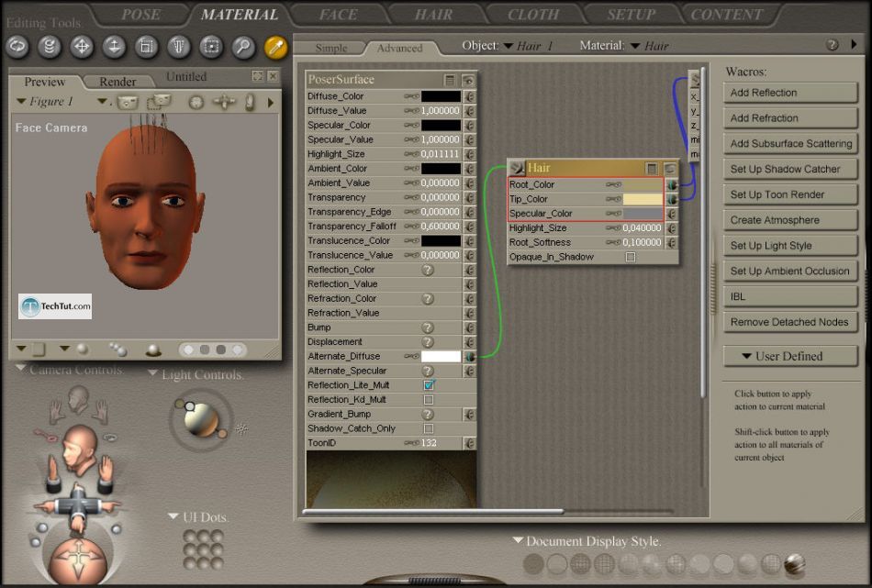The image size is (872, 588).
Task: Click Add Subsurface Scattering button
Action: pyautogui.click(x=789, y=144)
